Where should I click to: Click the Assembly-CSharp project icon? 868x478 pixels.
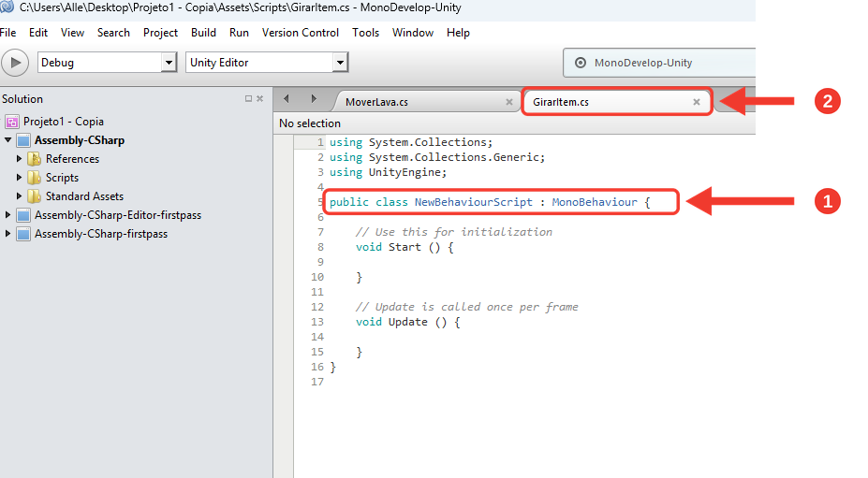(x=23, y=140)
